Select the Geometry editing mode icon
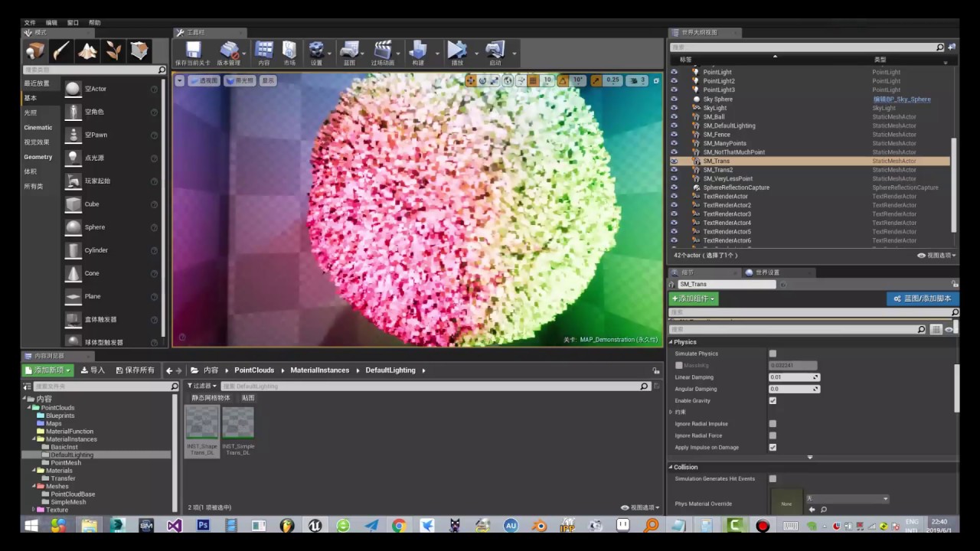This screenshot has height=551, width=980. tap(139, 51)
